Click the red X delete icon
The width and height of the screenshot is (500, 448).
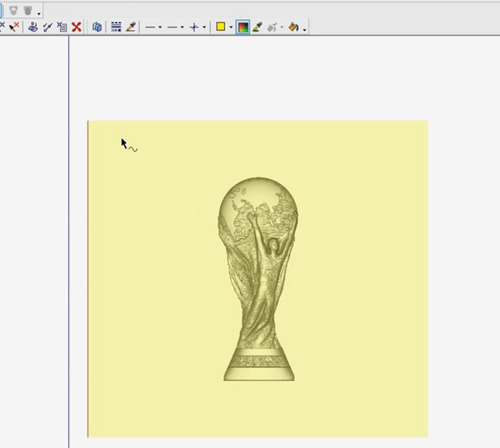(77, 27)
